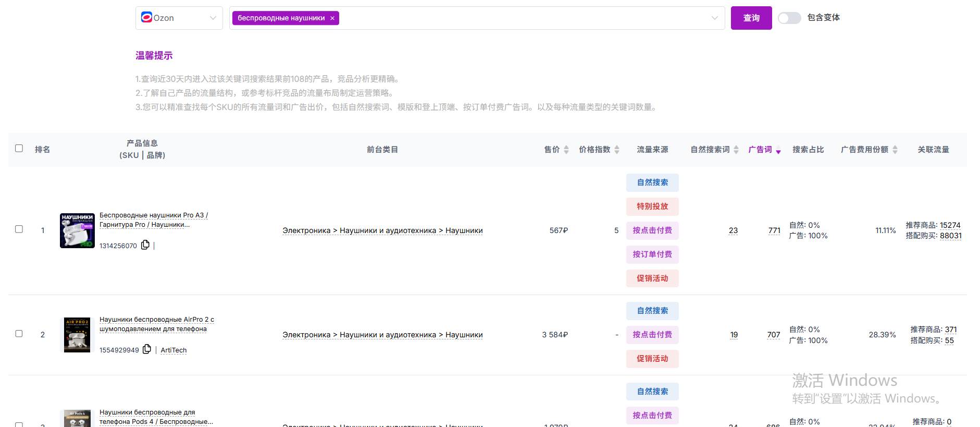Check the select-all header checkbox
The width and height of the screenshot is (980, 427).
pos(19,149)
